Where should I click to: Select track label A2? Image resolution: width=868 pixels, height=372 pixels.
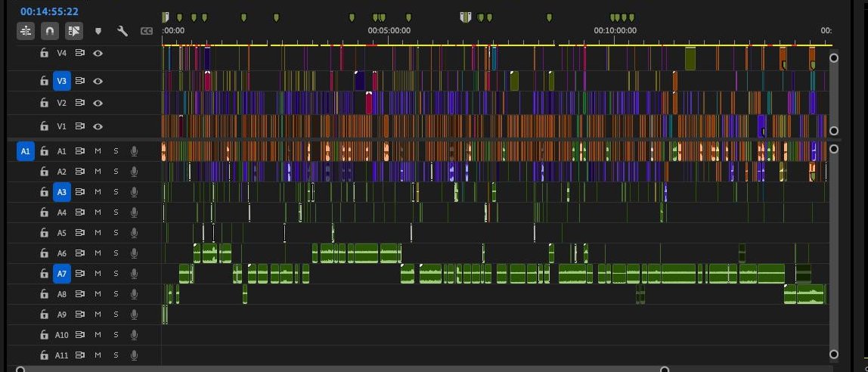(62, 172)
